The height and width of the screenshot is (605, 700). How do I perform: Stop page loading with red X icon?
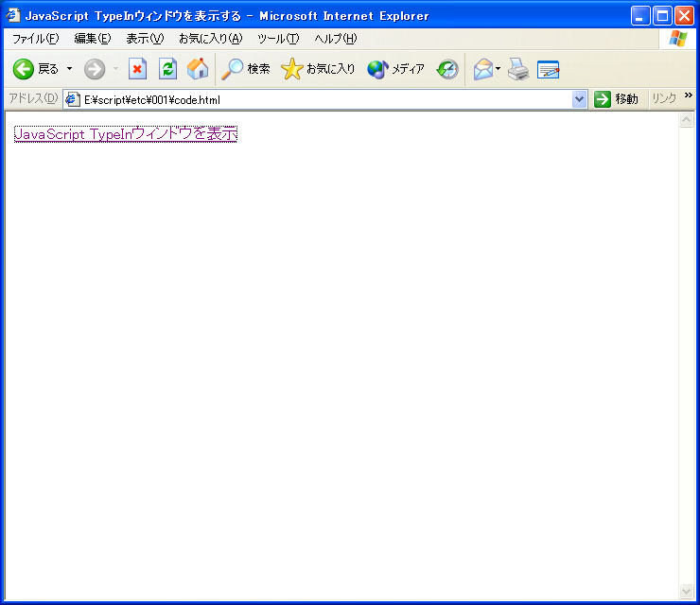pos(137,69)
